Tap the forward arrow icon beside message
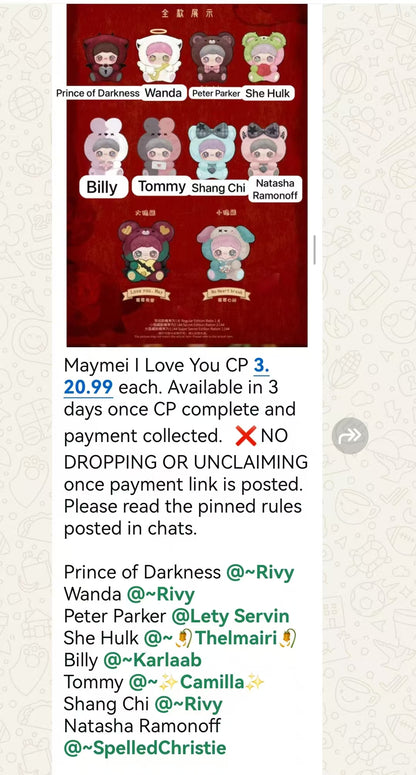Image resolution: width=416 pixels, height=775 pixels. click(x=350, y=435)
